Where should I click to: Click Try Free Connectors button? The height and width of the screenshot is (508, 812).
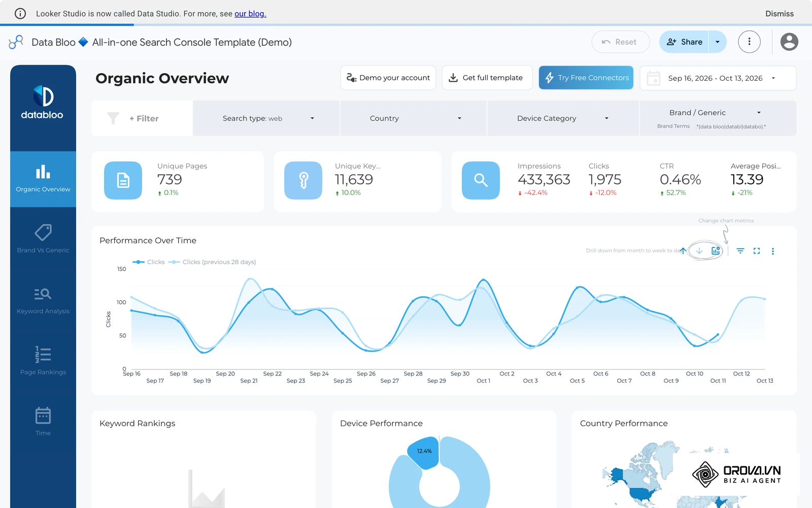tap(586, 78)
